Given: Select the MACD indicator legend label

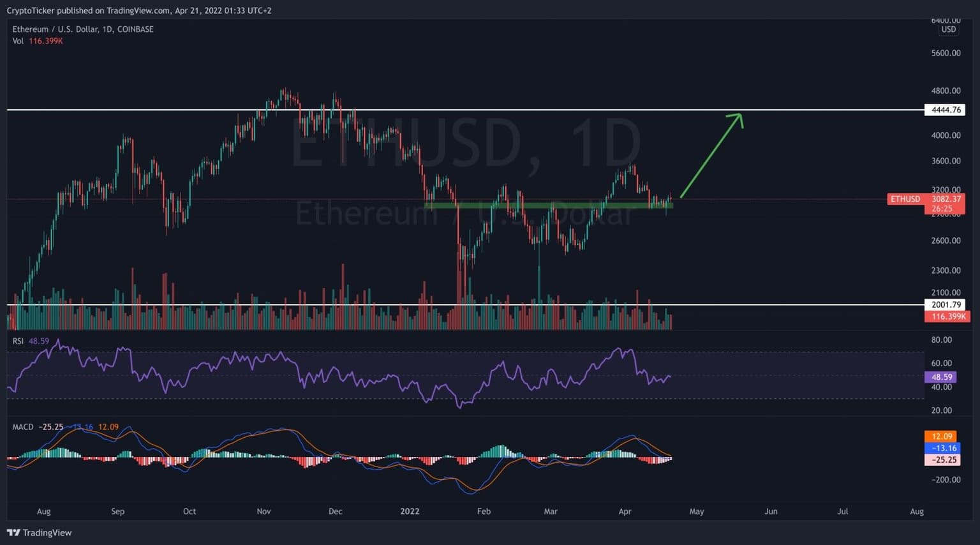Looking at the screenshot, I should point(23,427).
